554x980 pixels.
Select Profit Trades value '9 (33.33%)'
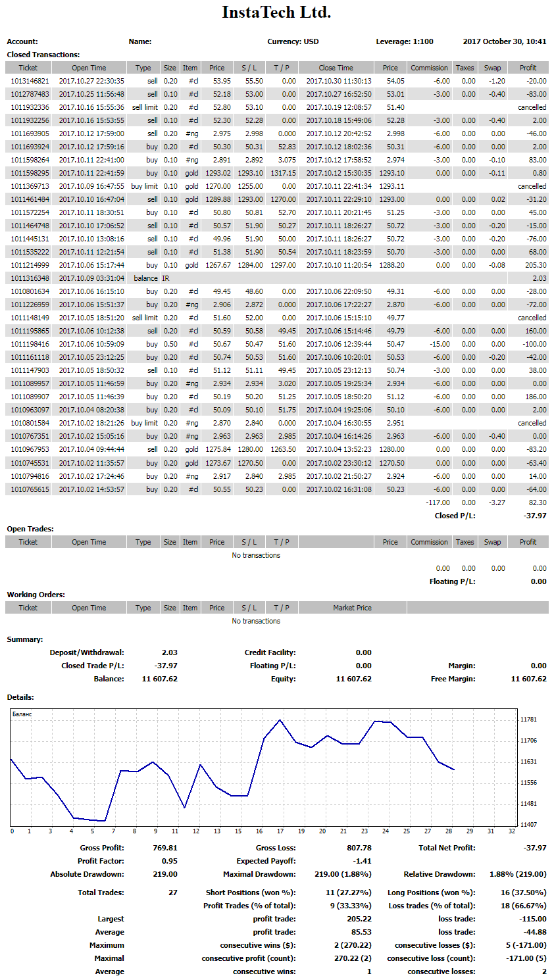click(351, 906)
